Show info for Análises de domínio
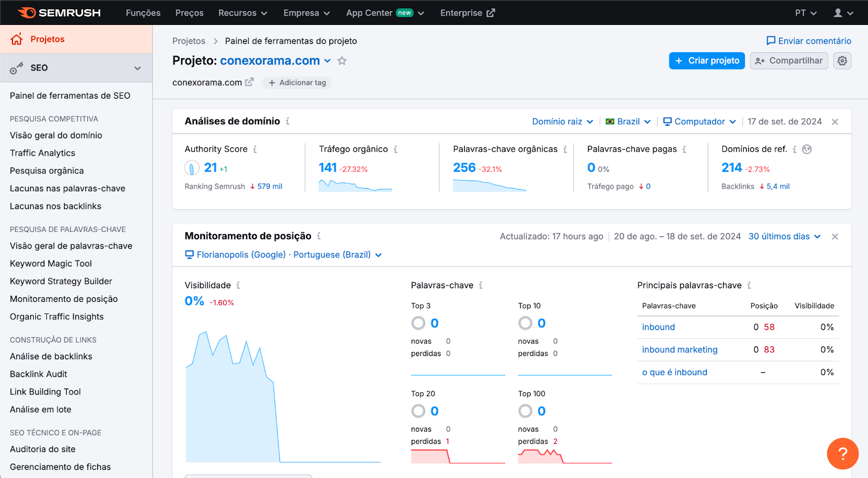The width and height of the screenshot is (868, 478). click(x=288, y=121)
